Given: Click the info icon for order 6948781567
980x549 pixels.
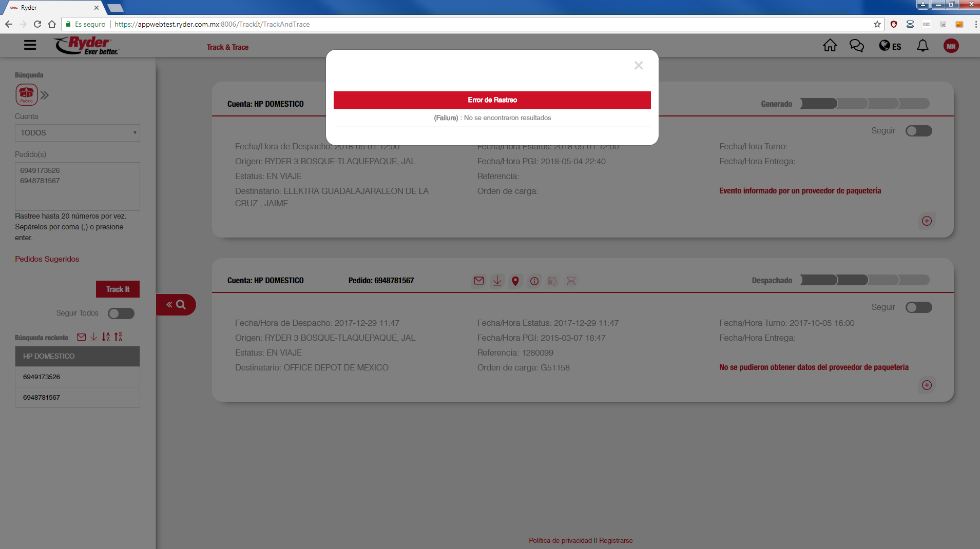Looking at the screenshot, I should (x=534, y=281).
